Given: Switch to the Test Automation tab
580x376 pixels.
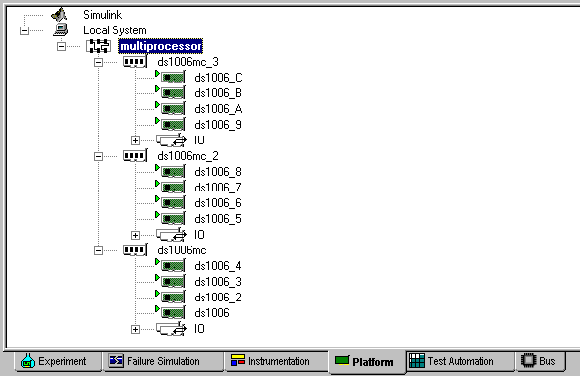Looking at the screenshot, I should (460, 361).
